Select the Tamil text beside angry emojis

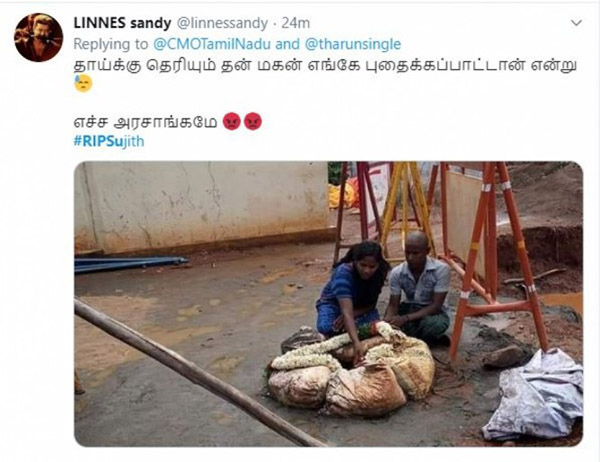[145, 122]
